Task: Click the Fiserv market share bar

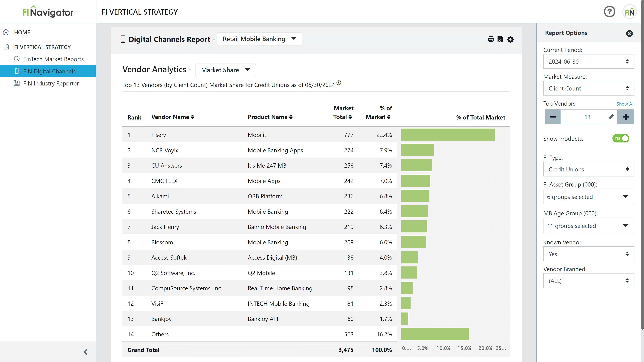Action: pyautogui.click(x=448, y=135)
